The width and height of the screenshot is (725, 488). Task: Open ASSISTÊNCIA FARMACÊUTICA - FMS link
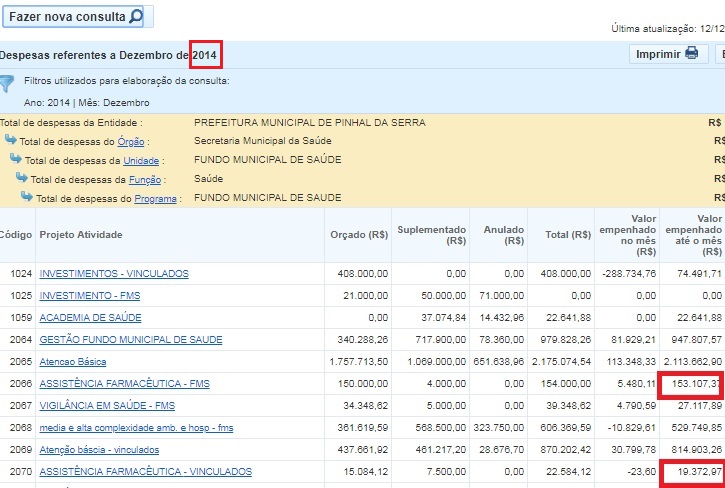pos(124,384)
